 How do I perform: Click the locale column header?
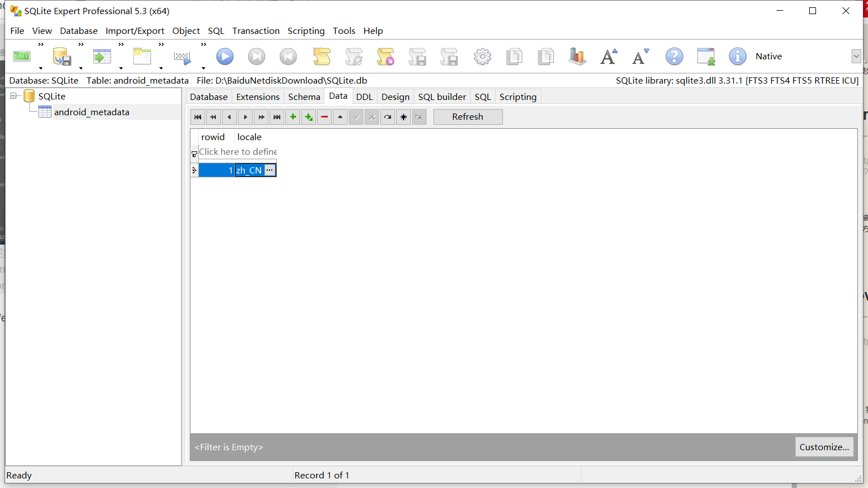point(255,137)
